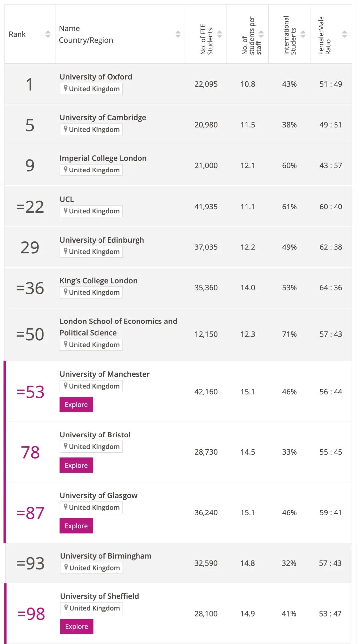Explore University of Manchester

click(76, 404)
